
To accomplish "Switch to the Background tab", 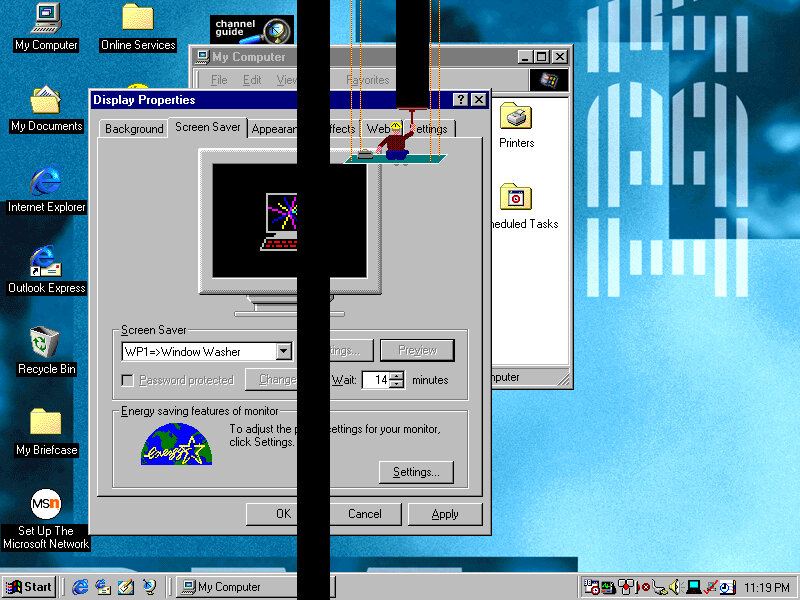I will 134,129.
